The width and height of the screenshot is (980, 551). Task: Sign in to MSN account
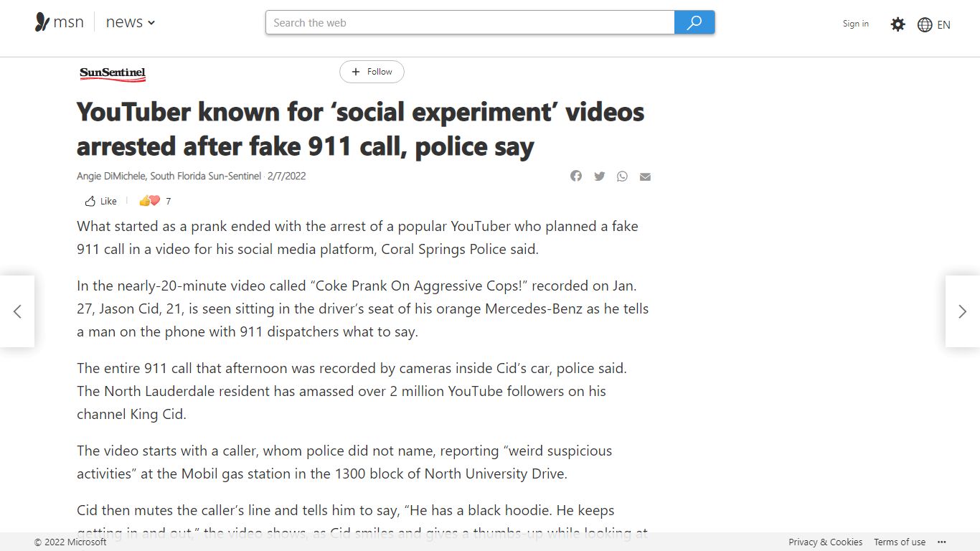coord(855,24)
